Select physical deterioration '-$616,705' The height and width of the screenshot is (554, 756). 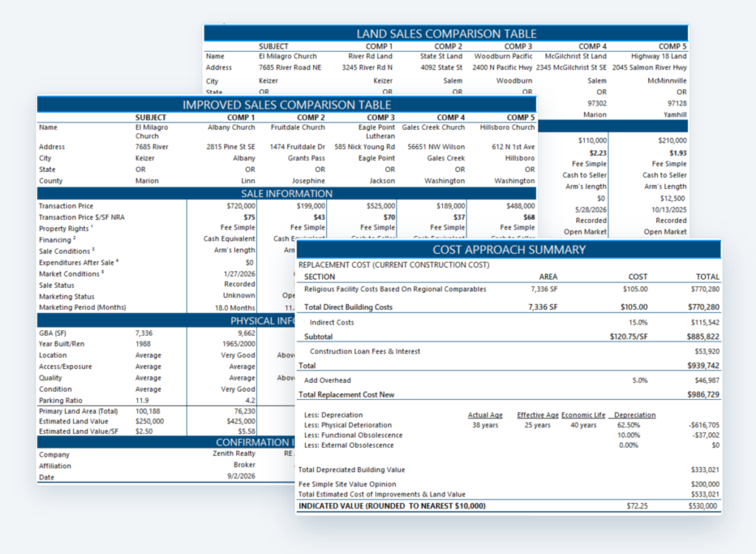(704, 426)
